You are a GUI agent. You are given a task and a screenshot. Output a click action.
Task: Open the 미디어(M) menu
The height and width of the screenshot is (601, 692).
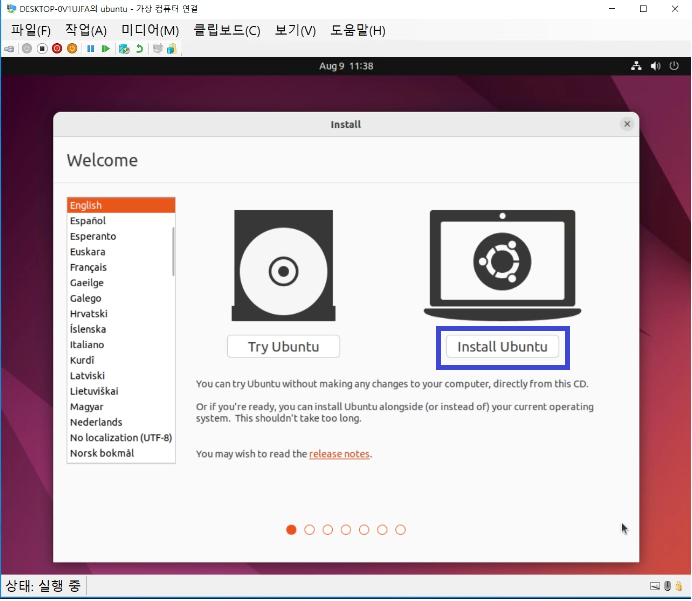150,30
